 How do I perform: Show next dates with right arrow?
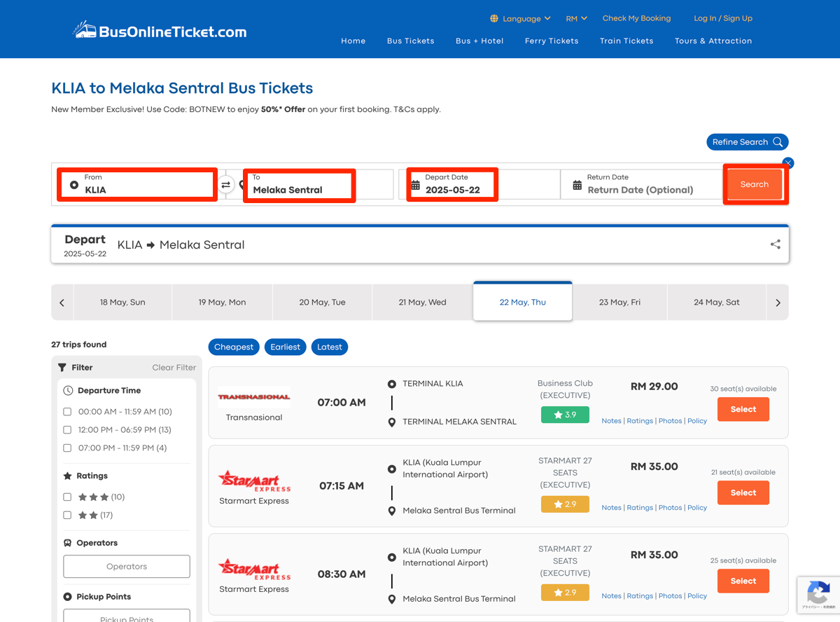(778, 303)
